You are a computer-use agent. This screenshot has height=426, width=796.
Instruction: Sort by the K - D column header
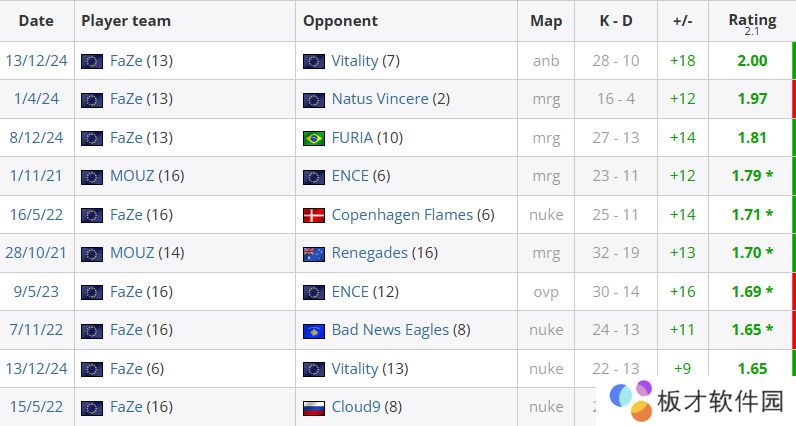point(615,21)
